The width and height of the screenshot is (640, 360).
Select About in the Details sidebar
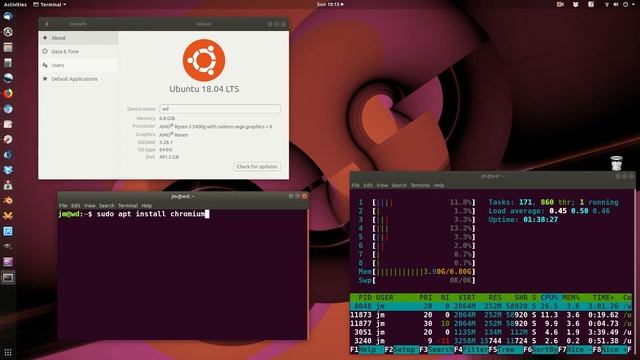click(x=78, y=38)
